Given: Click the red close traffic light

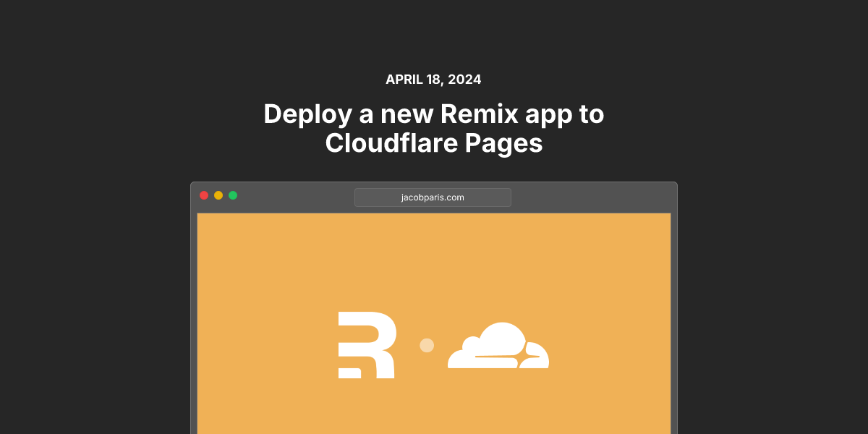Looking at the screenshot, I should click(x=204, y=195).
